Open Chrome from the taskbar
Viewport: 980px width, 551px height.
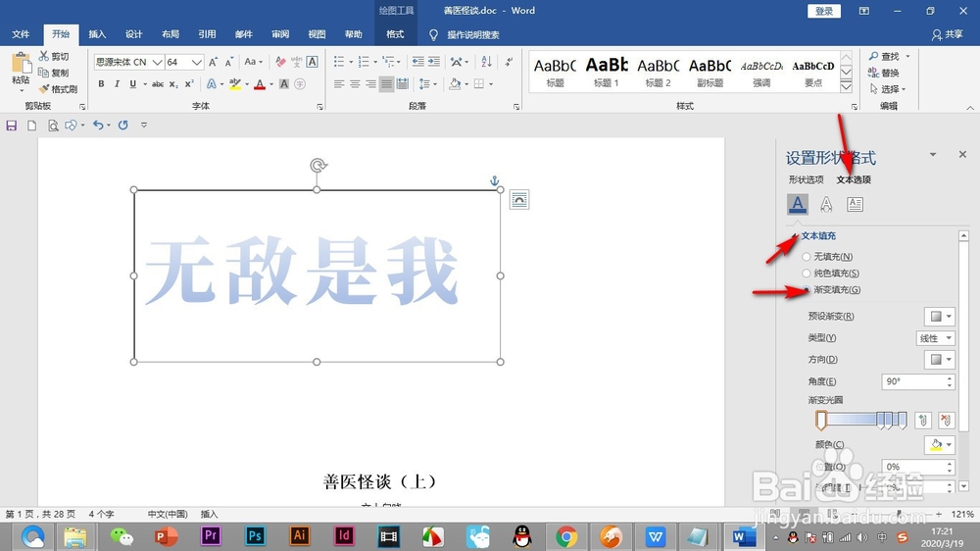point(566,536)
